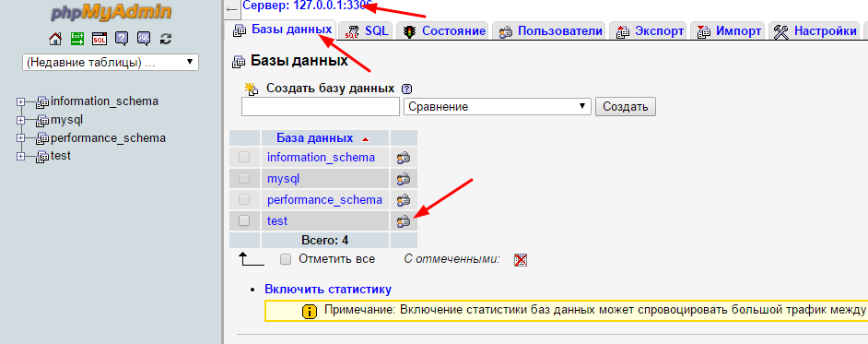Screen dimensions: 868x344
Task: Open the Экспорт tab
Action: point(649,31)
